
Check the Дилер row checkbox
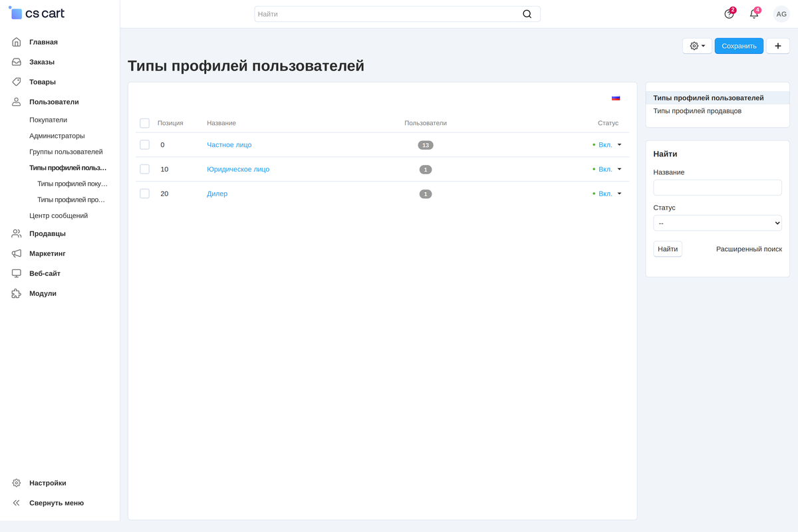(144, 194)
